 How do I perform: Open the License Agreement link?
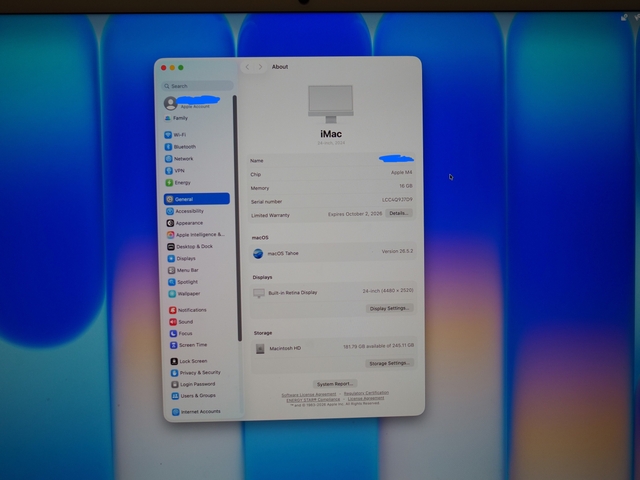tap(366, 398)
